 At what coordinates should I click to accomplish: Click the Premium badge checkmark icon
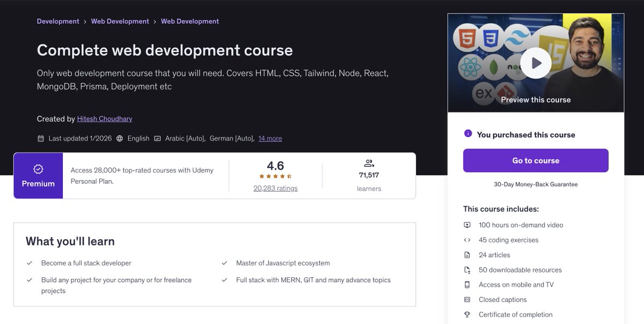[38, 168]
